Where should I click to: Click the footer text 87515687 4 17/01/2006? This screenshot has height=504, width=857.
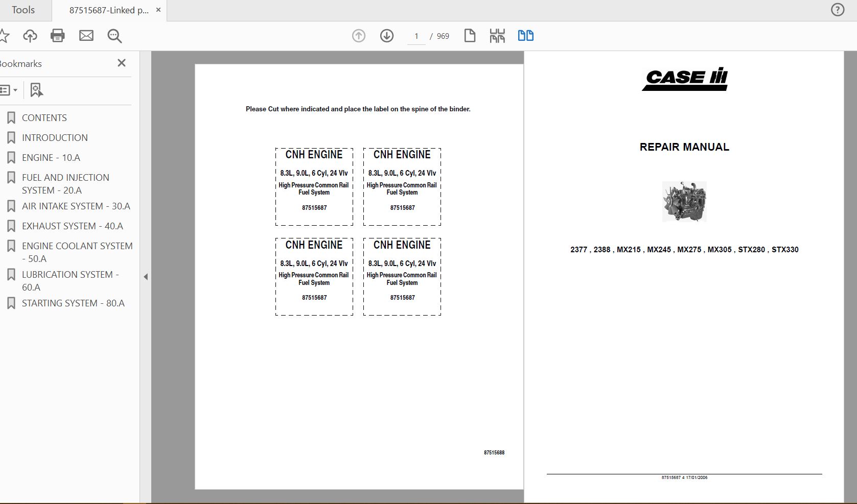click(684, 477)
